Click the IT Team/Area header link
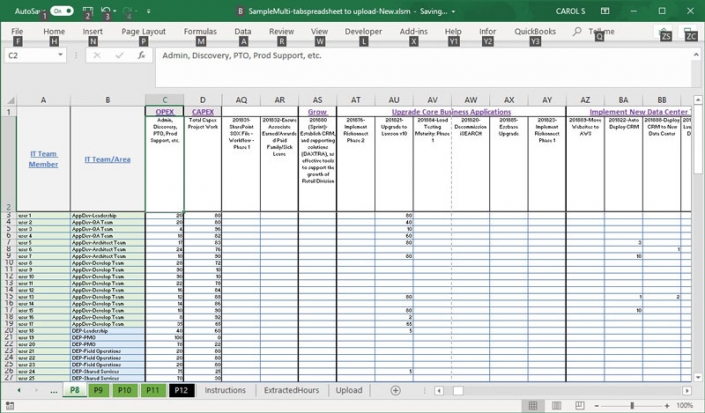Viewport: 705px width, 413px height. pos(107,159)
